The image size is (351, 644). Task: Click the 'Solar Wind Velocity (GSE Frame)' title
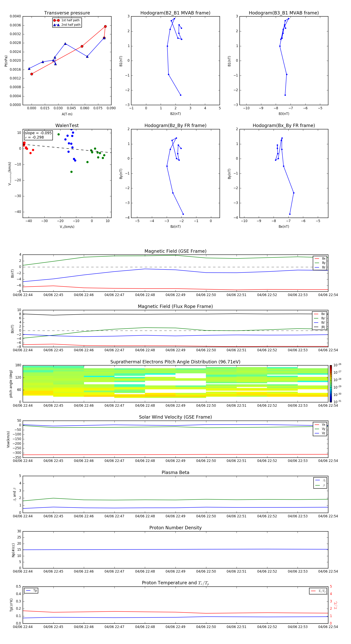175,417
